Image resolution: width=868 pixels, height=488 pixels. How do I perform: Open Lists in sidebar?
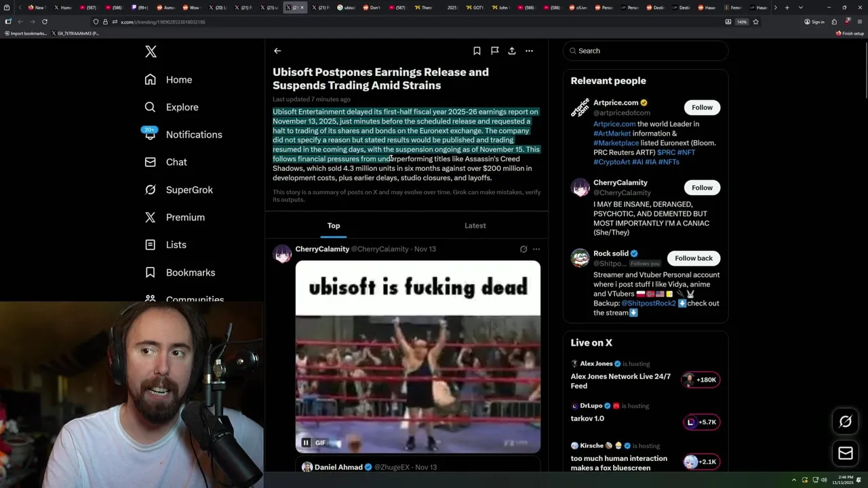[165, 245]
